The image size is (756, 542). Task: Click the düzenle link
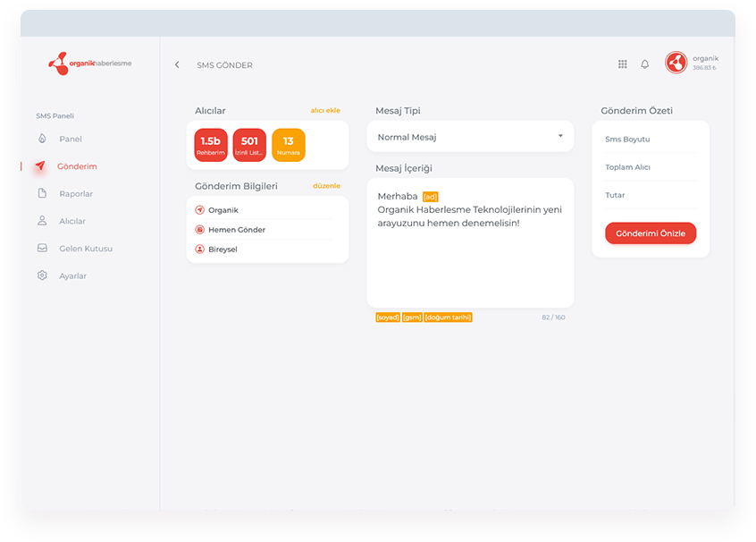pos(326,186)
